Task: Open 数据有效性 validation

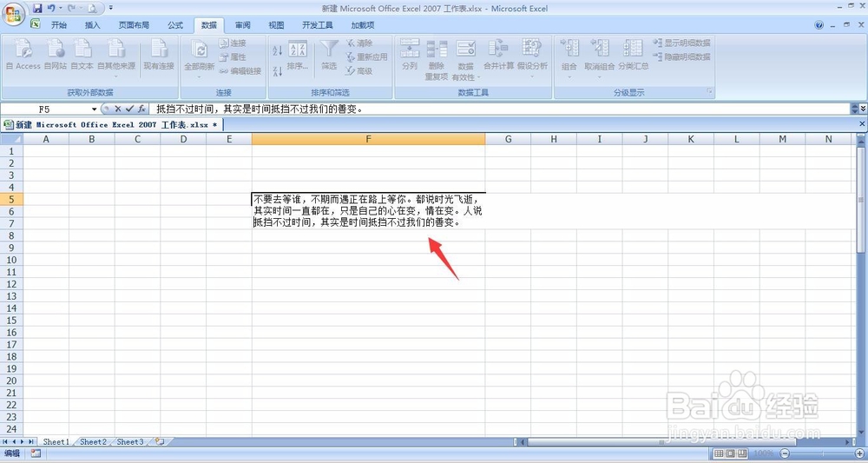Action: pyautogui.click(x=465, y=59)
